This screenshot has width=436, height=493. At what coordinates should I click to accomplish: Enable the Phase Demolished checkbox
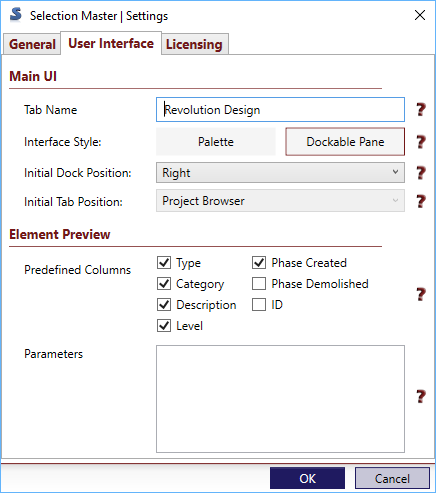click(x=259, y=284)
